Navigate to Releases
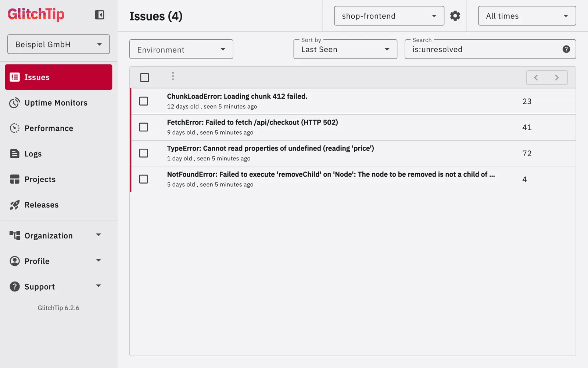Viewport: 588px width, 368px height. pos(58,205)
